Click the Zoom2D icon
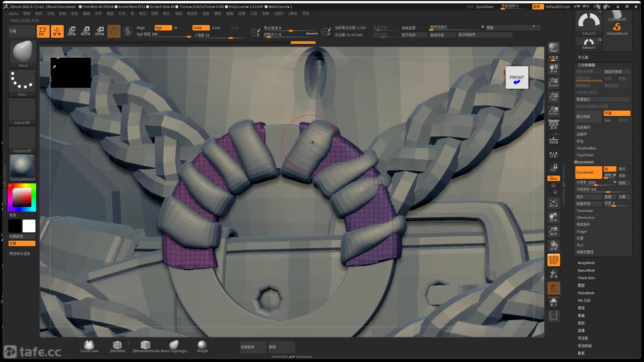The height and width of the screenshot is (362, 644). click(x=553, y=82)
